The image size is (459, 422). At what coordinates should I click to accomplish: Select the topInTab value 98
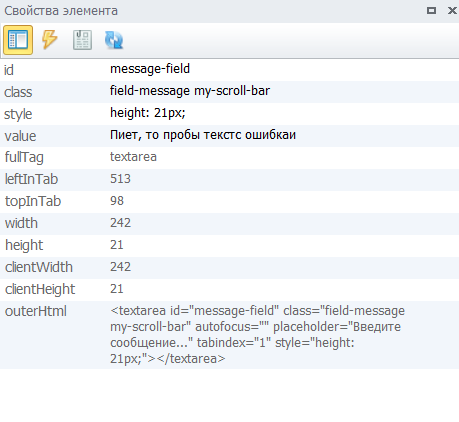117,201
